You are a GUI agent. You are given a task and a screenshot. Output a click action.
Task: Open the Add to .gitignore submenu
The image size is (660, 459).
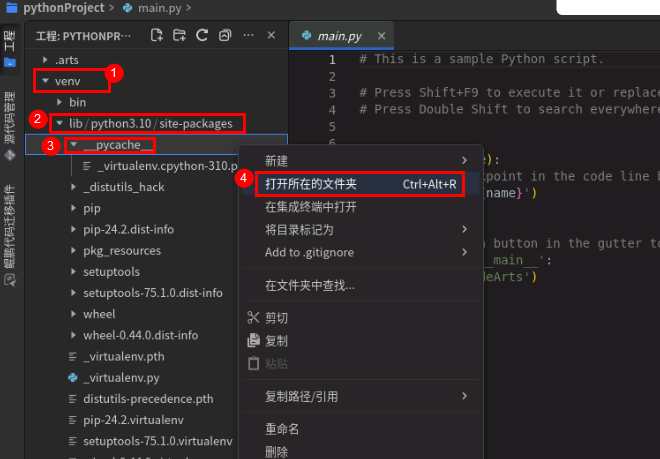[361, 252]
